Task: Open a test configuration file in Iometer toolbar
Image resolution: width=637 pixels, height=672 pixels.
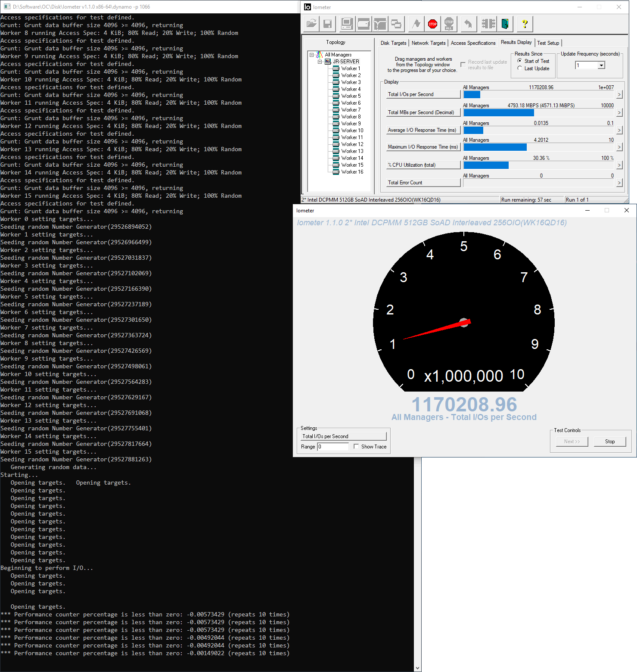Action: point(311,24)
